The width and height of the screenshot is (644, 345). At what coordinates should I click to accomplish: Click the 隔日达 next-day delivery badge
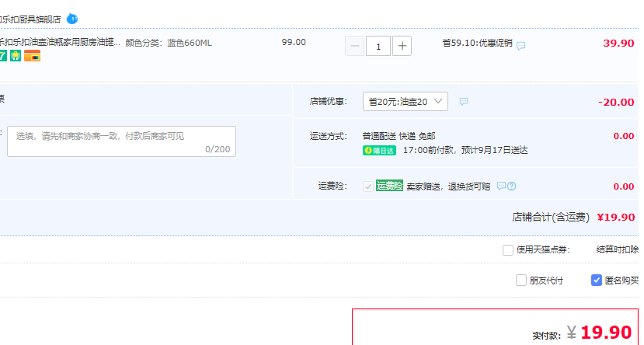point(380,150)
